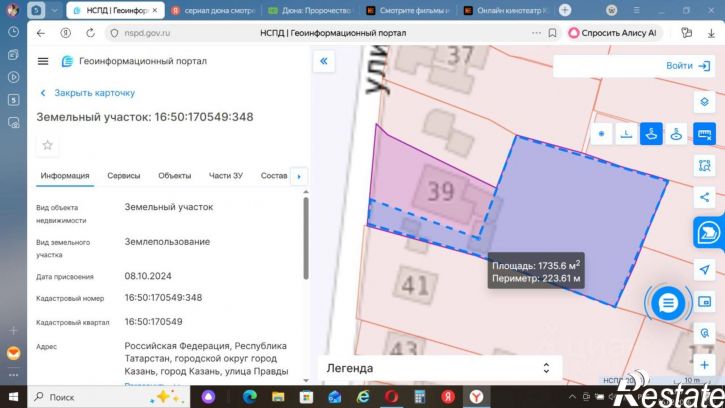Click the info panel vertical scrollbar
The height and width of the screenshot is (408, 725).
pos(306,239)
